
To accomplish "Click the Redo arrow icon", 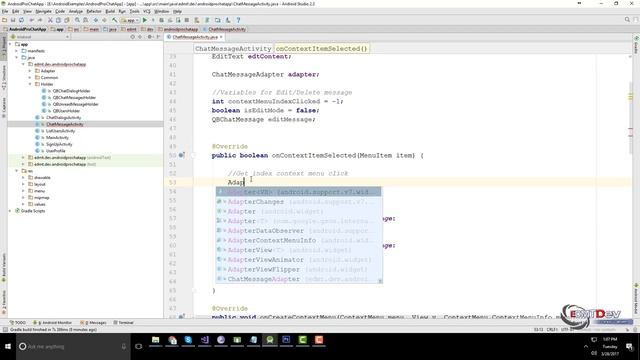I will pyautogui.click(x=40, y=20).
